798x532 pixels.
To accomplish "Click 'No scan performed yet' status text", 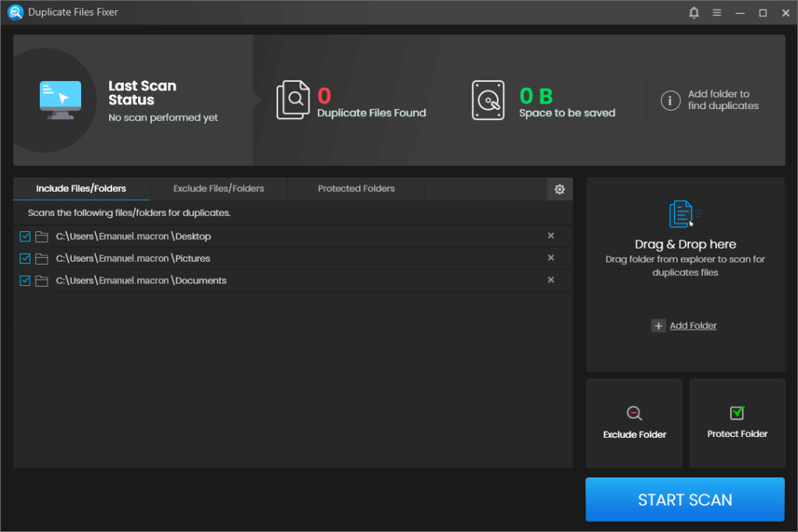I will pos(163,118).
